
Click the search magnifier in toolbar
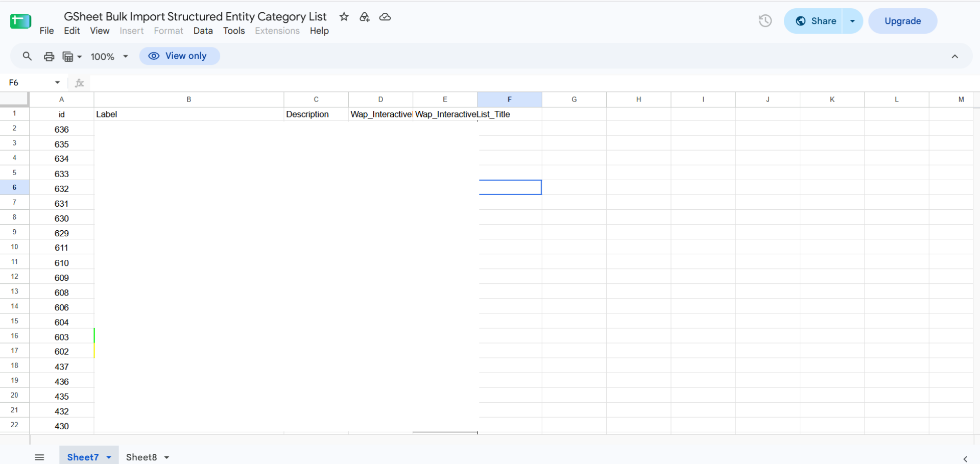[x=27, y=56]
